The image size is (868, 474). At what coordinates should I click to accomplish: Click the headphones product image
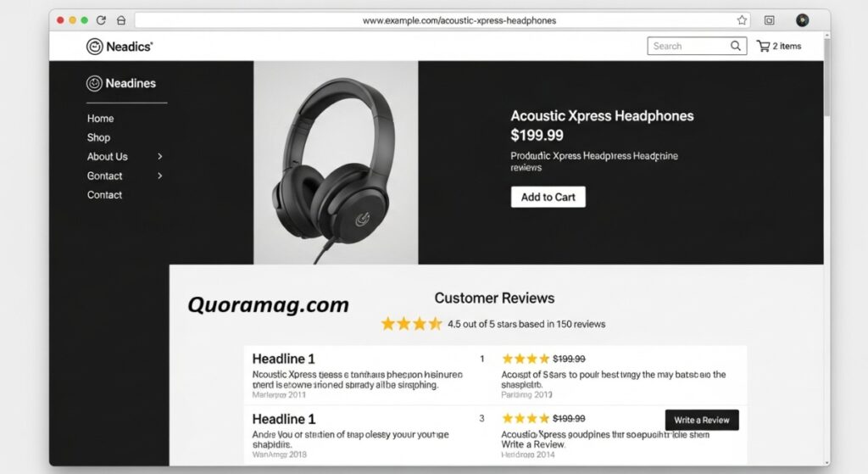[336, 163]
